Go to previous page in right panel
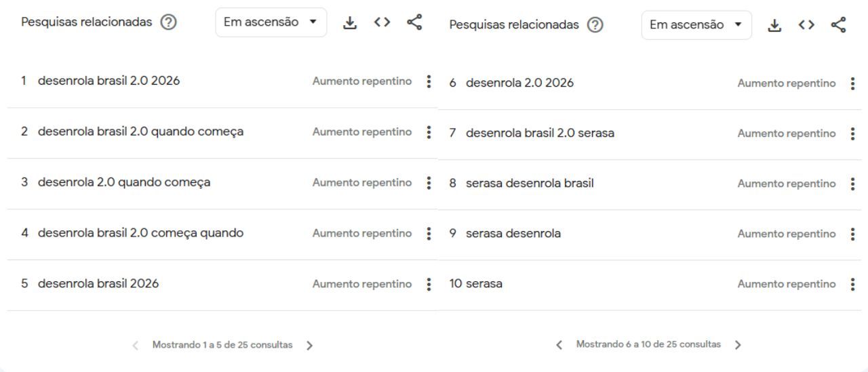 (559, 345)
